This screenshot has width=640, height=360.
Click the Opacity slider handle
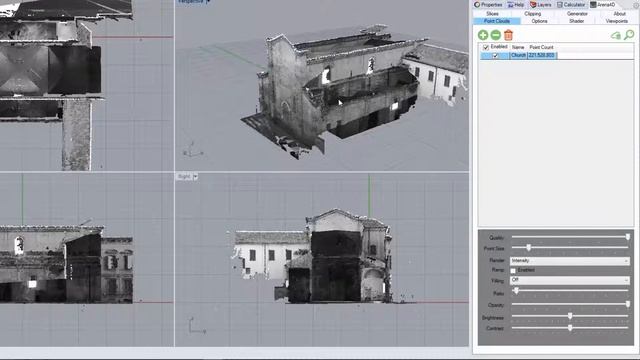point(628,304)
